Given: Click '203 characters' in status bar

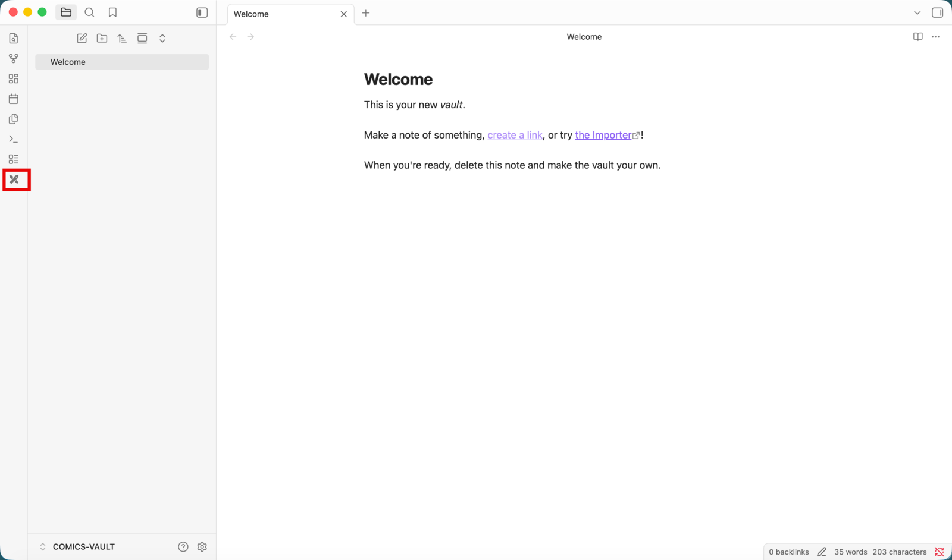Looking at the screenshot, I should click(900, 552).
